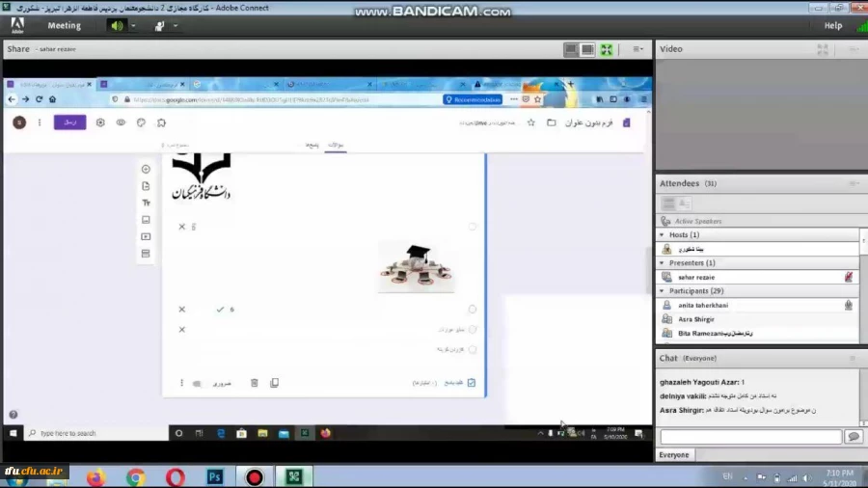Click the purple Send button in Forms
The width and height of the screenshot is (868, 488).
(x=69, y=122)
